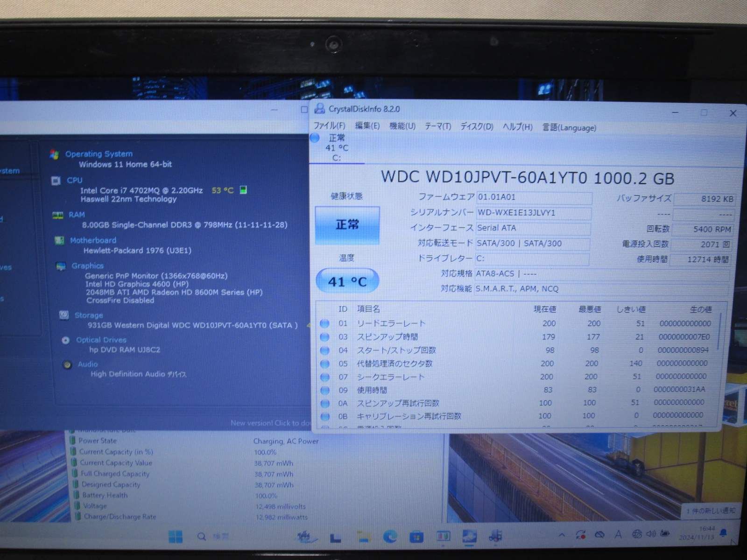Open the Operating System link in Speccy
Viewport: 747px width, 560px height.
(99, 154)
